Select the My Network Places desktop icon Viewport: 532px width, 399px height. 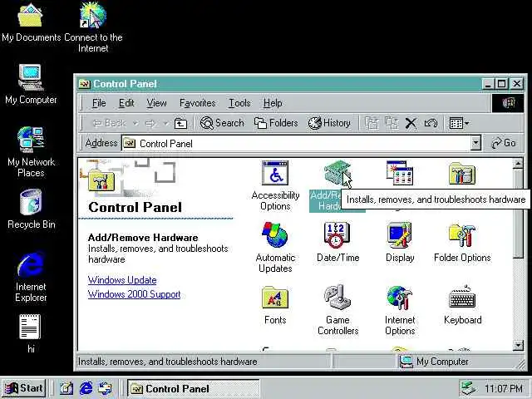pyautogui.click(x=31, y=152)
